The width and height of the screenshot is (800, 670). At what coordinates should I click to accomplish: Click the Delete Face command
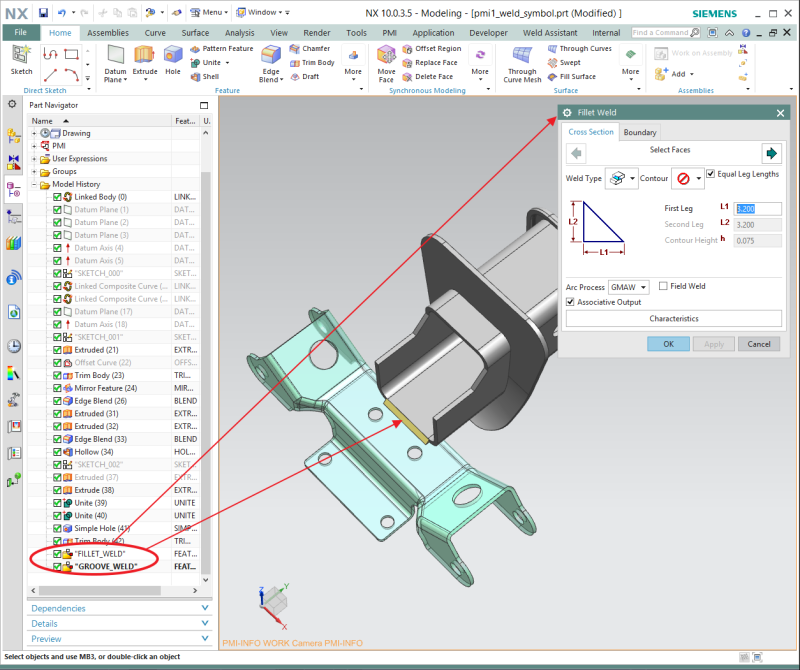[x=428, y=77]
